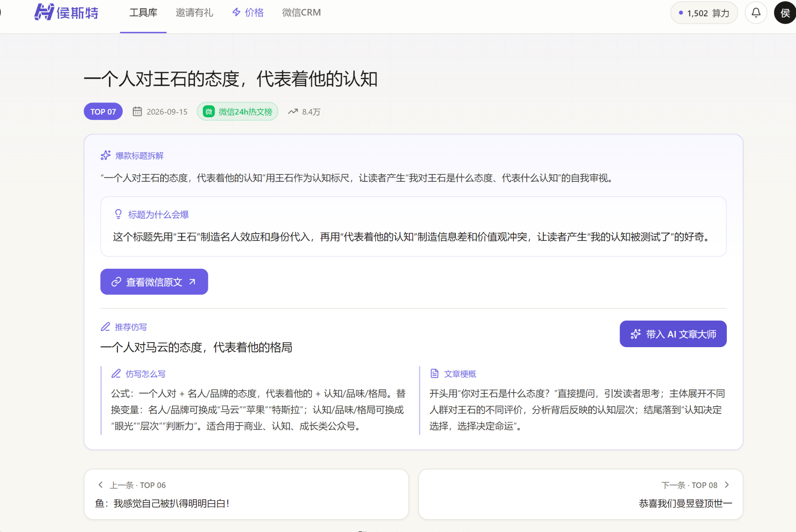Image resolution: width=796 pixels, height=532 pixels.
Task: Click the right chevron beside 下一条
Action: [x=727, y=485]
